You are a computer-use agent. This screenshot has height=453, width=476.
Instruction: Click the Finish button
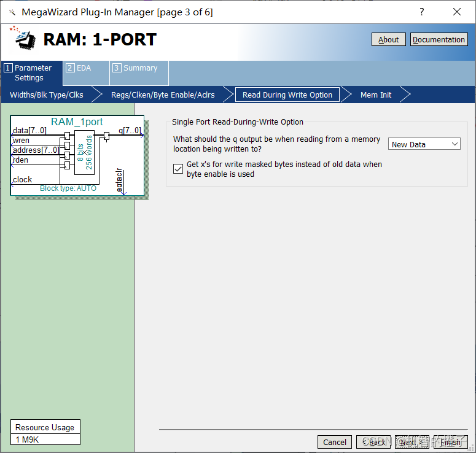point(450,442)
